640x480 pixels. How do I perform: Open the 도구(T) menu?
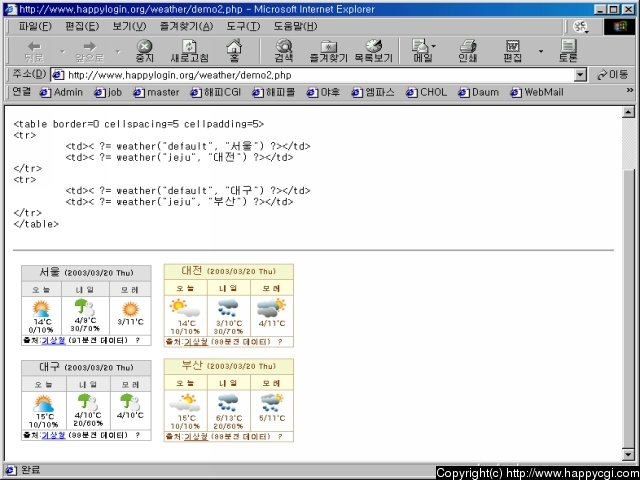243,27
